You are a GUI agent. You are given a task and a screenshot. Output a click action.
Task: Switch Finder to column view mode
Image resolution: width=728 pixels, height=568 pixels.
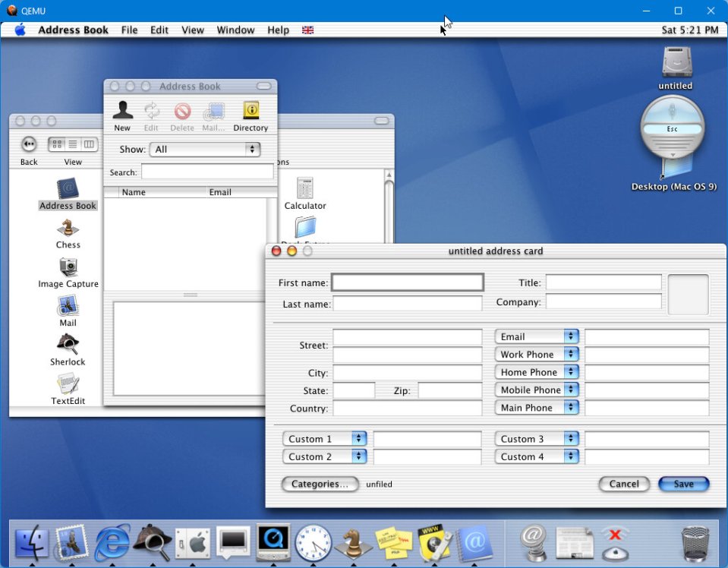(x=90, y=144)
